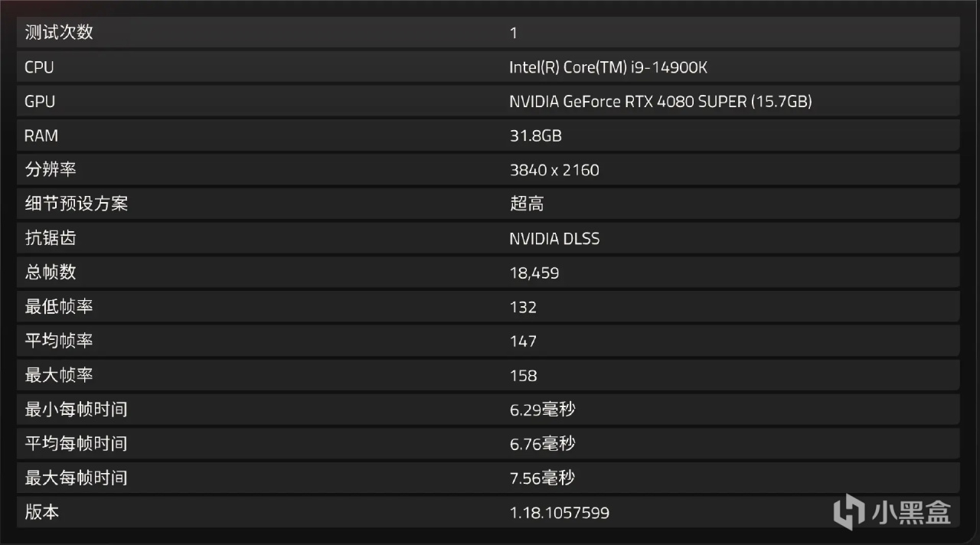The width and height of the screenshot is (980, 545).
Task: Select the test count value 1
Action: point(513,33)
